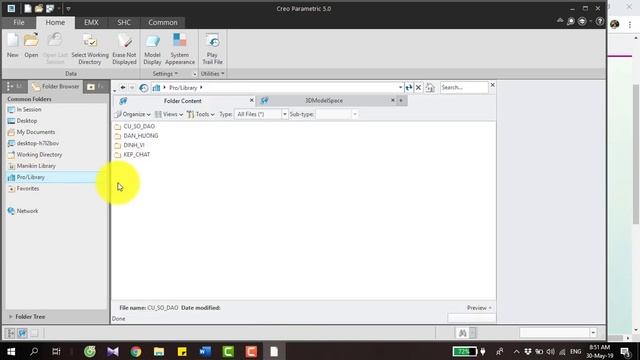The width and height of the screenshot is (640, 360).
Task: Click the browser home page icon
Action: (x=430, y=87)
